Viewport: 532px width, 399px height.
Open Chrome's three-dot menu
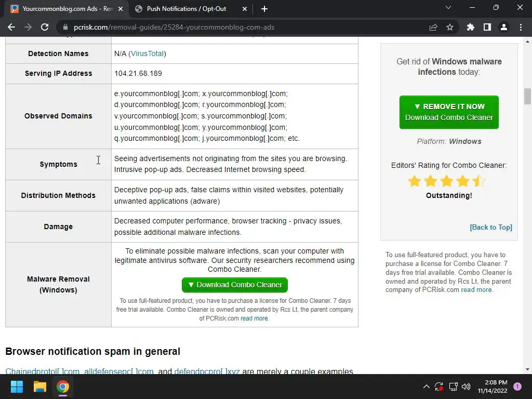tap(521, 27)
